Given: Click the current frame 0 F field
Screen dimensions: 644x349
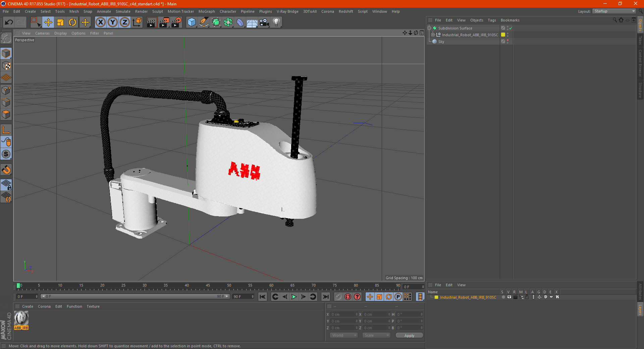Looking at the screenshot, I should [x=27, y=297].
